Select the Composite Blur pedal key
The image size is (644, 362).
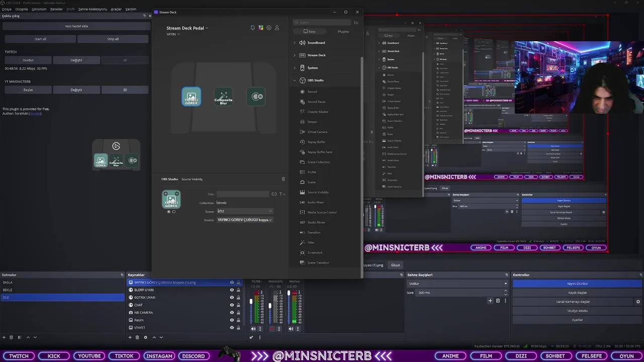223,97
